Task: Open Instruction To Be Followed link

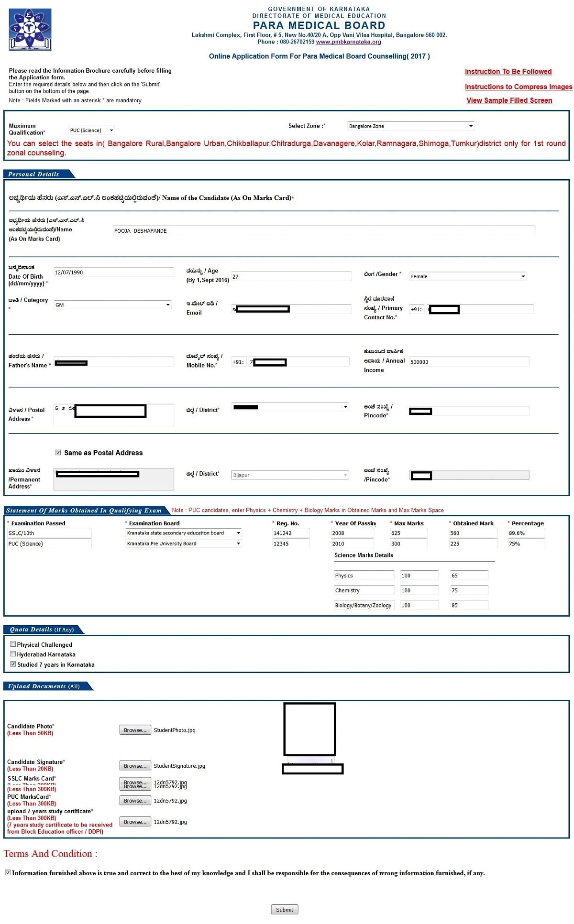Action: 508,72
